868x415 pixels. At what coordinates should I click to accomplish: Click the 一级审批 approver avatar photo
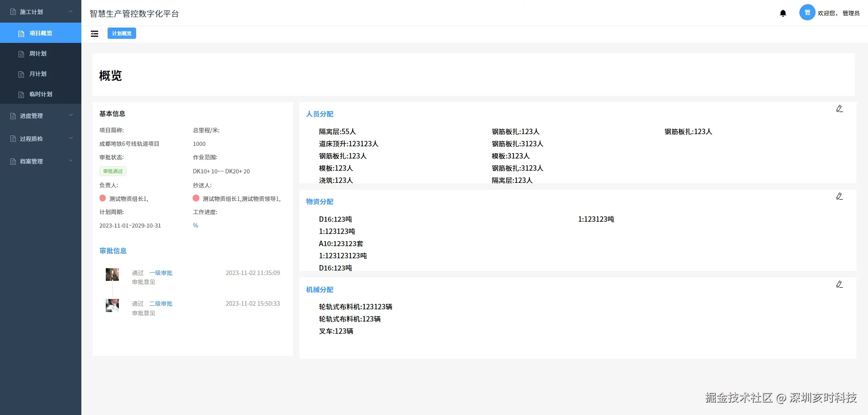[112, 275]
